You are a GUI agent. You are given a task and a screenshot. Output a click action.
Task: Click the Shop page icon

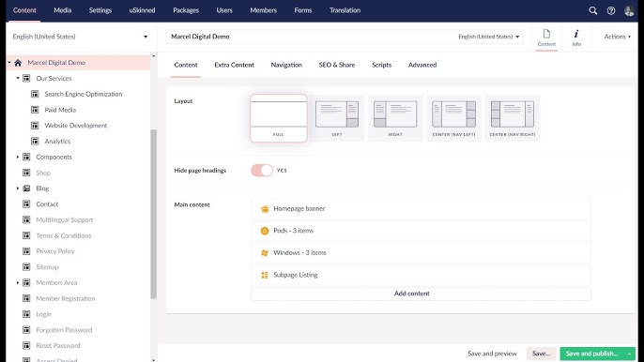coord(26,173)
